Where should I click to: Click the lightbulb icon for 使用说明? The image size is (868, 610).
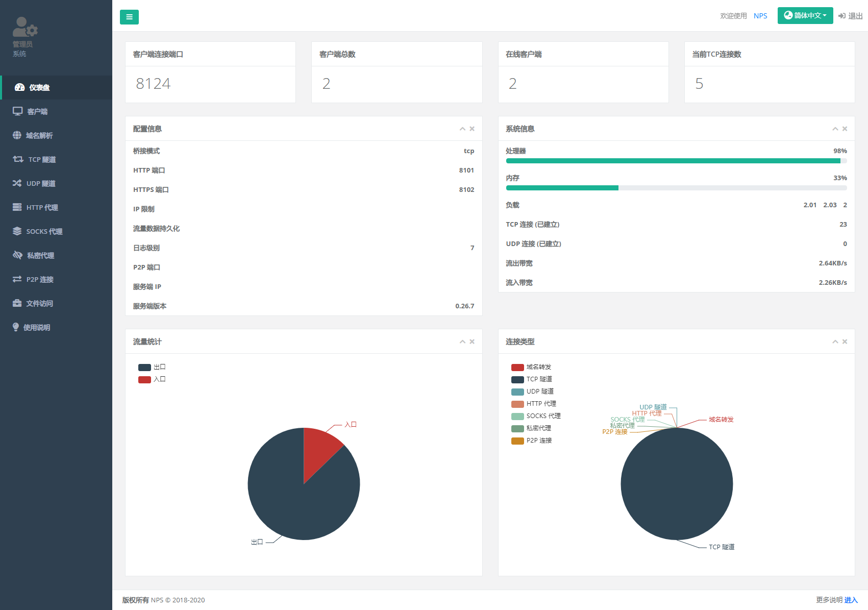click(16, 327)
